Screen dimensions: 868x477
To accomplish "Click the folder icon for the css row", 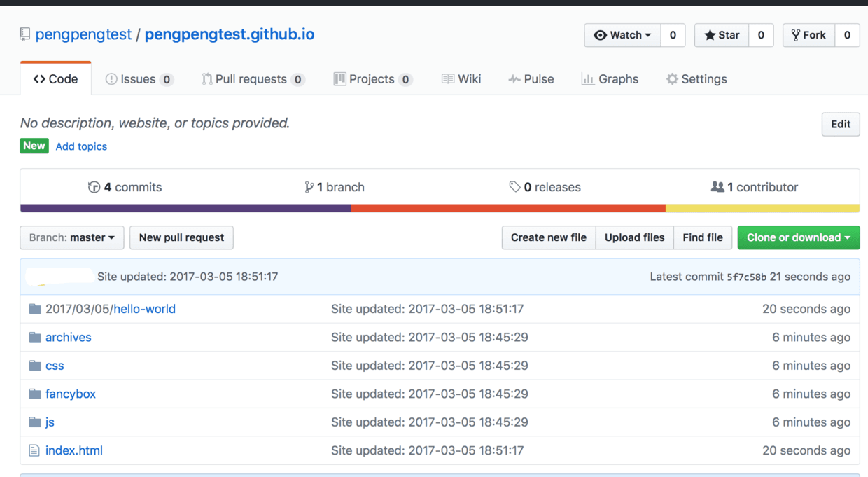I will click(x=35, y=366).
